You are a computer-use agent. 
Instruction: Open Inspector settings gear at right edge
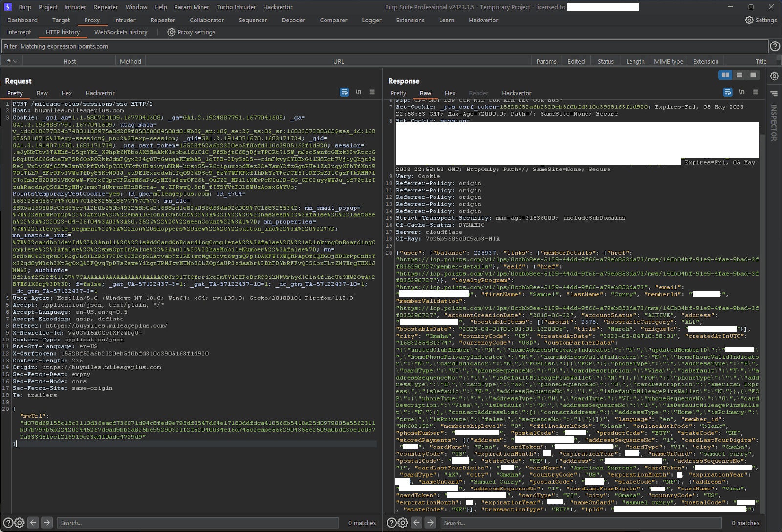(774, 76)
